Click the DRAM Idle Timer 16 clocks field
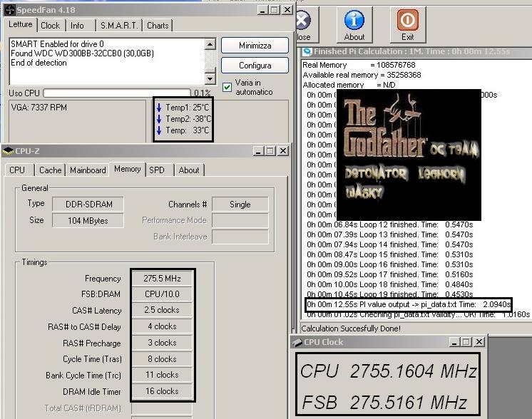This screenshot has width=532, height=419. [x=162, y=391]
